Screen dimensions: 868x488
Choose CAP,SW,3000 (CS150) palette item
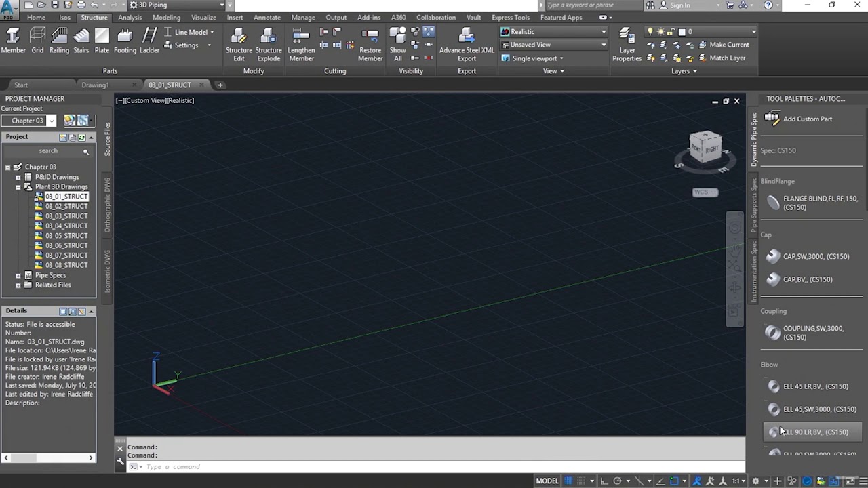tap(812, 256)
